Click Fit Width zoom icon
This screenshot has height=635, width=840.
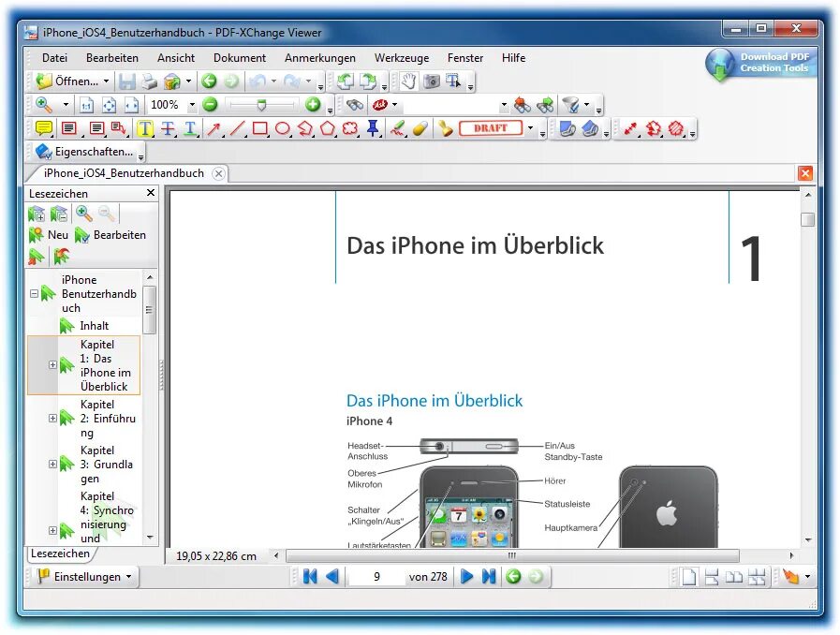(x=131, y=105)
